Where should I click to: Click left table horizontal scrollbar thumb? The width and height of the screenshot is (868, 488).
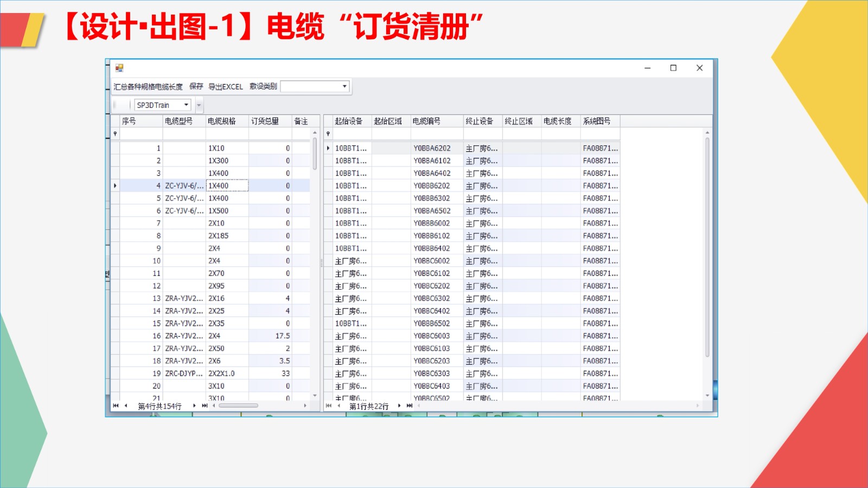(238, 406)
